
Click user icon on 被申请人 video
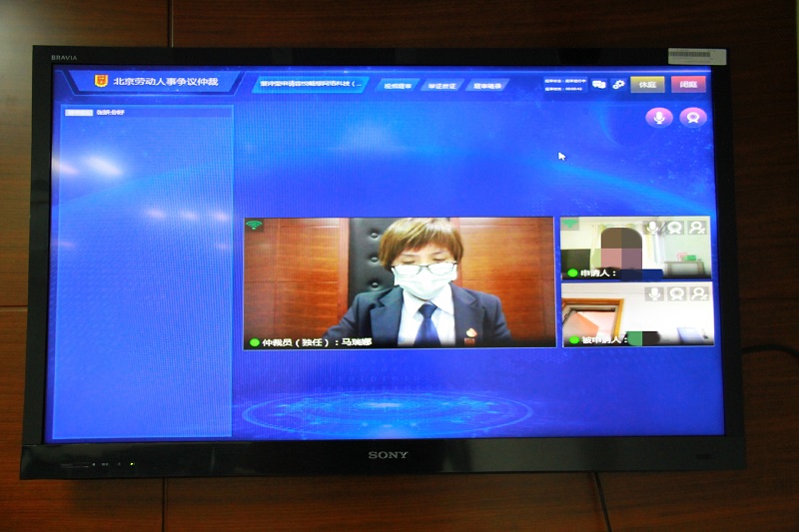[697, 293]
